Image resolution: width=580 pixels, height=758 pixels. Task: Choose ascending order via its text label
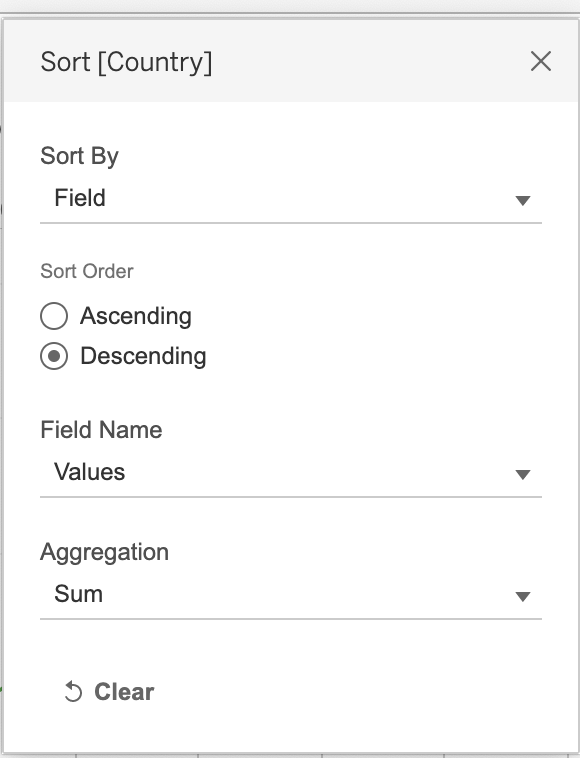tap(136, 317)
